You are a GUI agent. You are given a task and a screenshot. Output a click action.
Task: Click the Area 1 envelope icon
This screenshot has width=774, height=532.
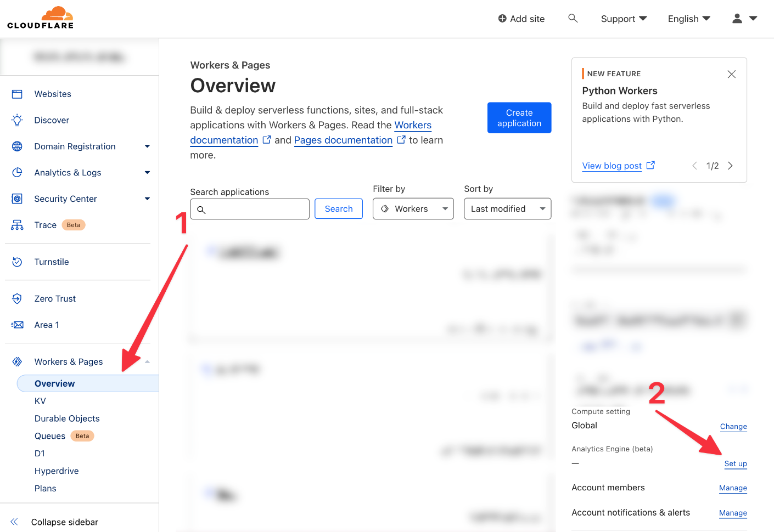point(17,325)
